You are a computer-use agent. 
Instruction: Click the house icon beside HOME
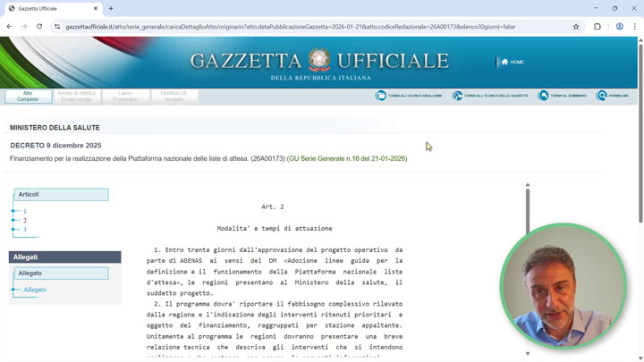tap(504, 62)
